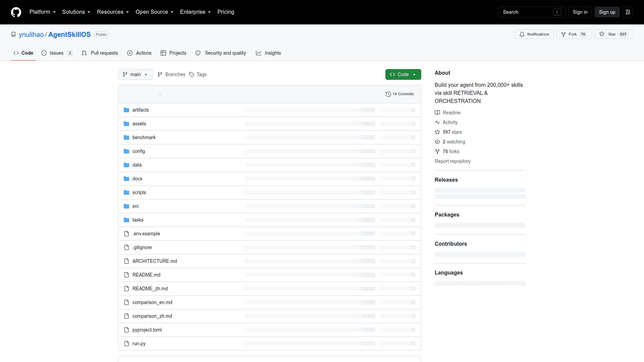This screenshot has height=362, width=644.
Task: Click the eye icon beside watching
Action: [x=437, y=142]
